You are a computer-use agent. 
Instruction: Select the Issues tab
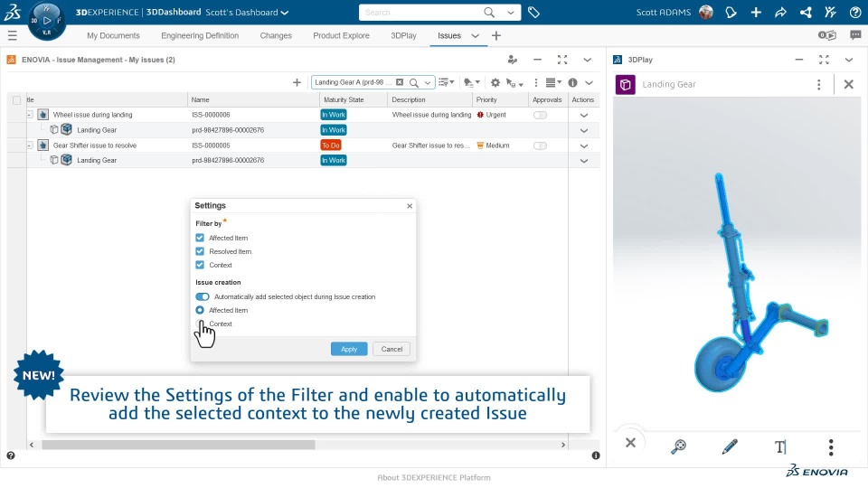(449, 35)
